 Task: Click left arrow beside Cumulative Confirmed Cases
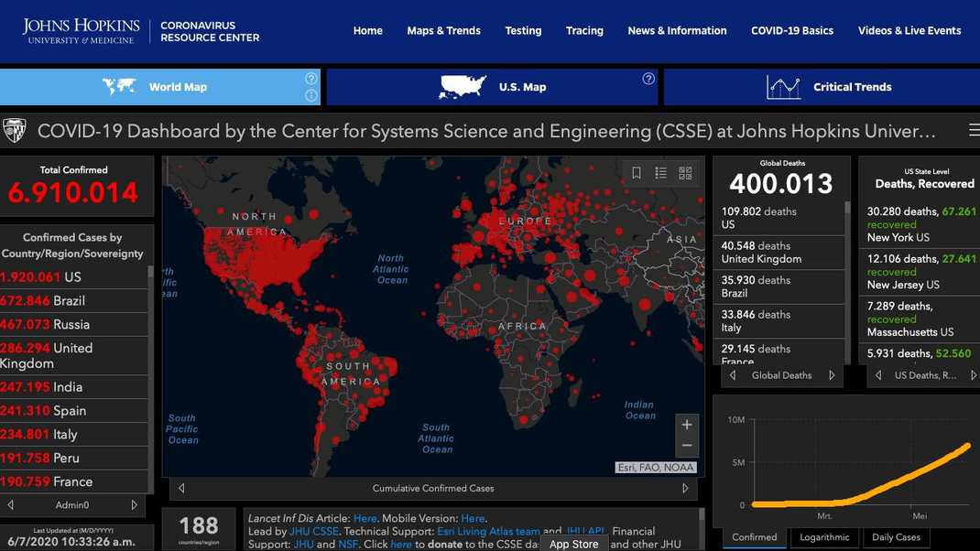pyautogui.click(x=181, y=488)
